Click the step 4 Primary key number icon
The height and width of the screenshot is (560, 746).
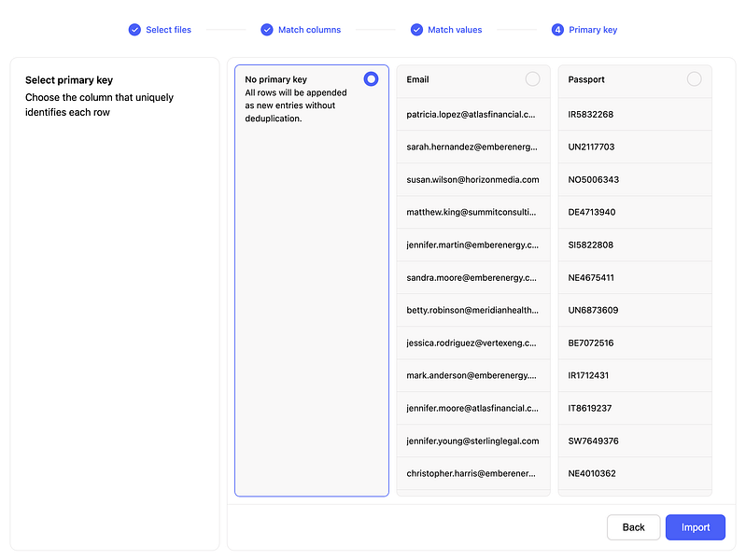[x=557, y=30]
